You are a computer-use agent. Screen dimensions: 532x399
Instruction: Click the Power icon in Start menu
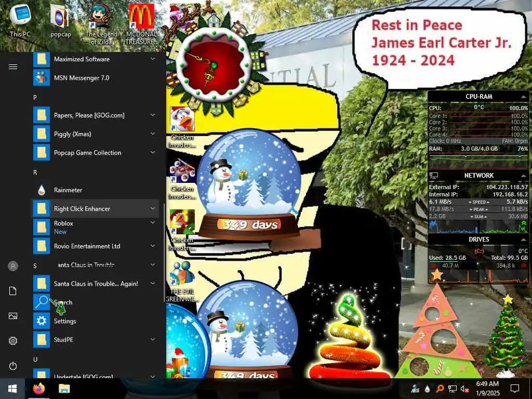[x=13, y=366]
